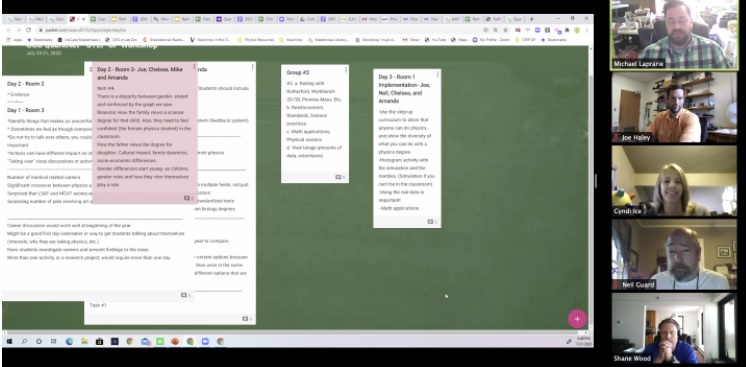Expand the three-dot menu on Group #2 card
This screenshot has height=367, width=746.
pos(345,69)
